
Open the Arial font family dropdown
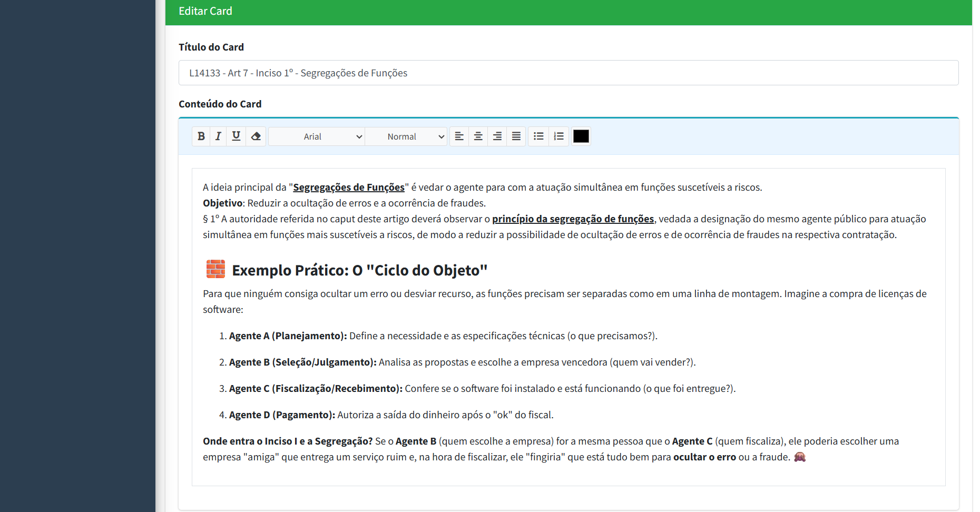pyautogui.click(x=317, y=136)
